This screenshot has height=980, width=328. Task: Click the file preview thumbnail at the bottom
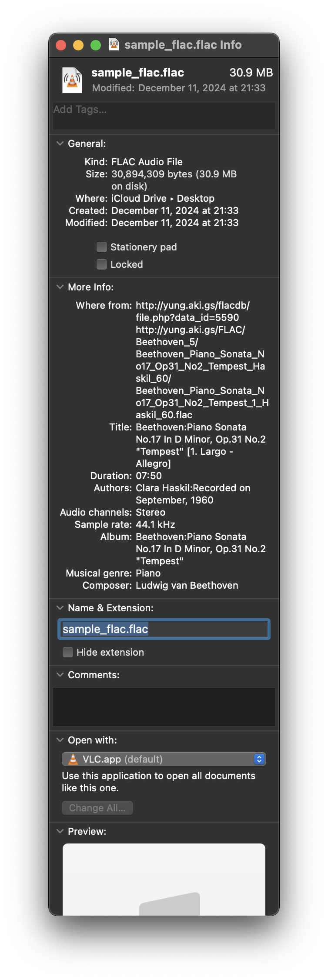coord(164,878)
